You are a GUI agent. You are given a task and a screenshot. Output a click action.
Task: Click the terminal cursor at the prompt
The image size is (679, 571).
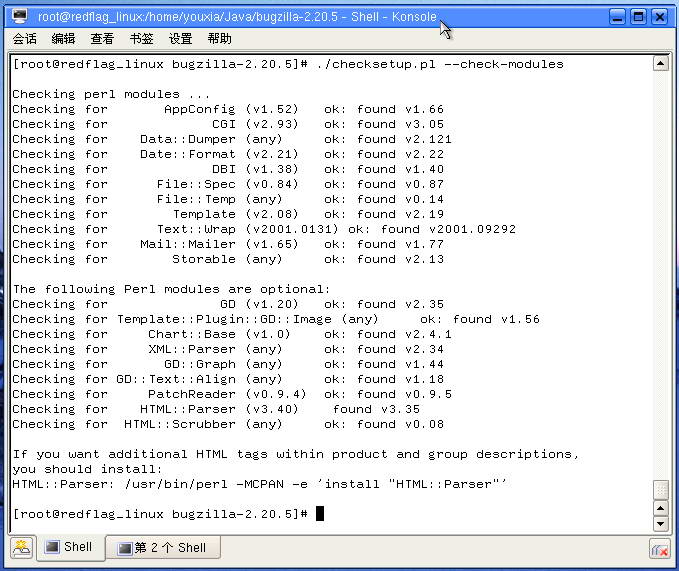point(320,513)
